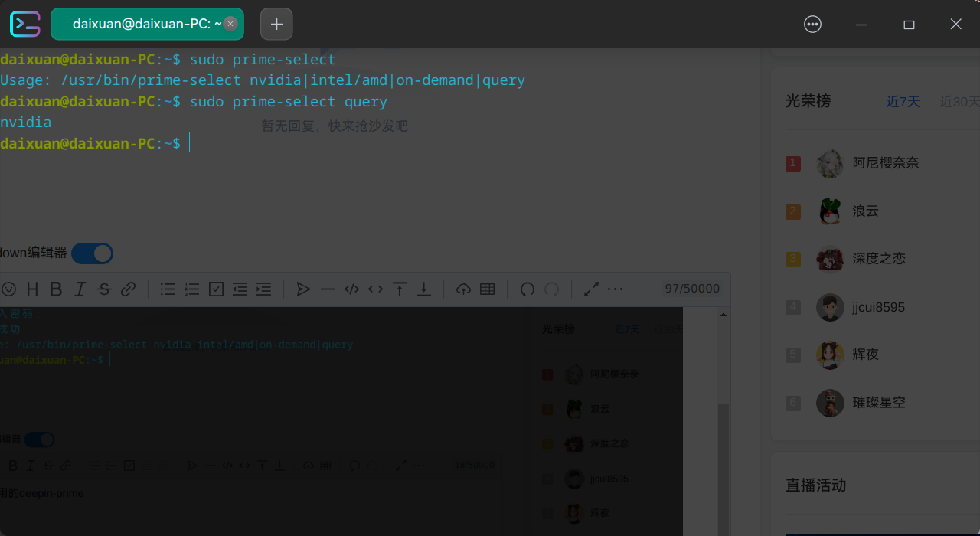Click the terminal output line "nvidia"
Screen dimensions: 980x536
(x=26, y=123)
